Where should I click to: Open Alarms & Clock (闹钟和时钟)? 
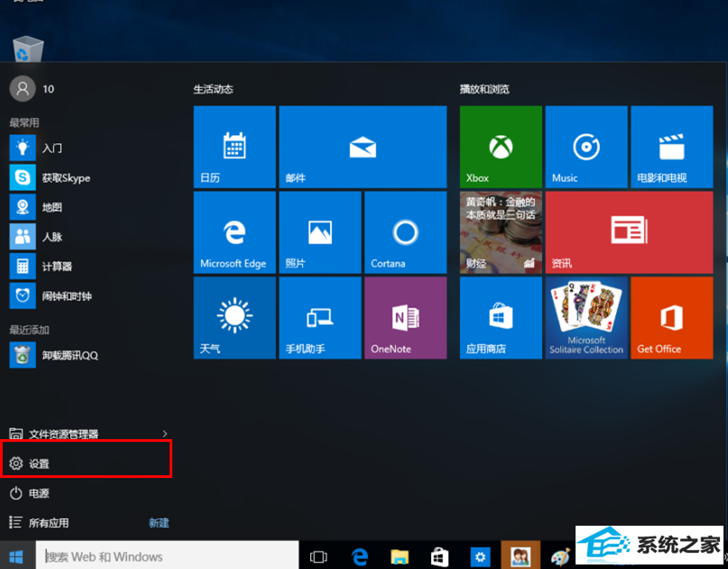[88, 296]
